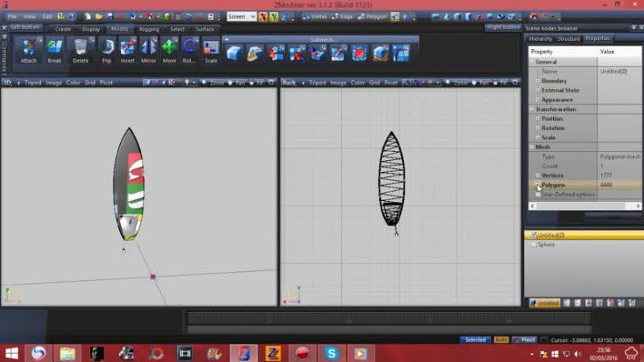Click the first Submesh cube tool icon
This screenshot has height=362, width=644.
click(x=234, y=53)
